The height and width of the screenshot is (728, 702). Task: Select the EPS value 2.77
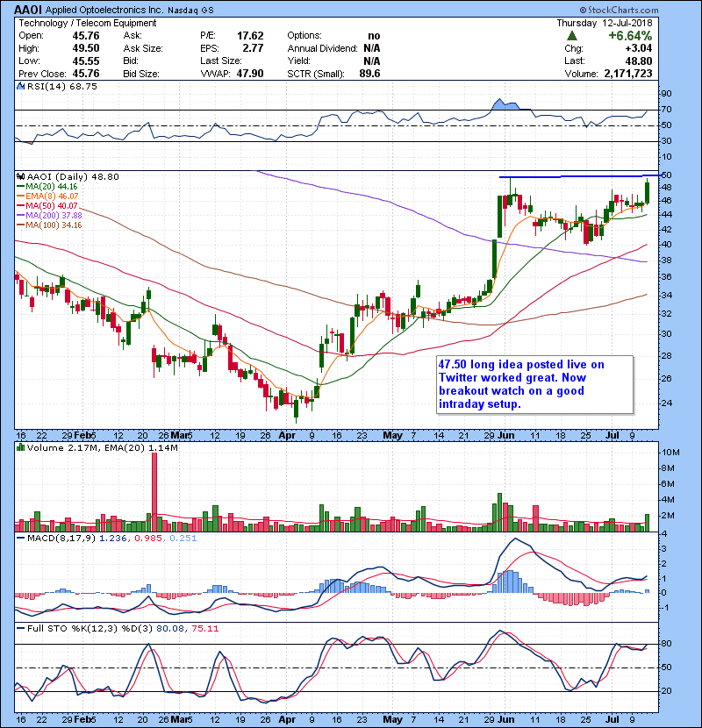point(253,48)
